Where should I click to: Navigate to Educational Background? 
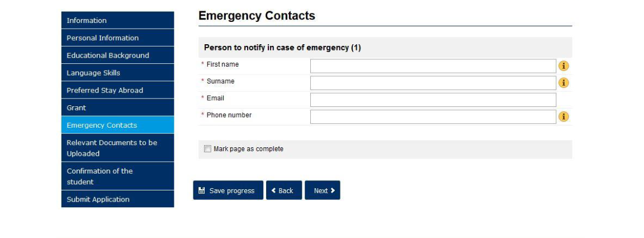[x=117, y=55]
